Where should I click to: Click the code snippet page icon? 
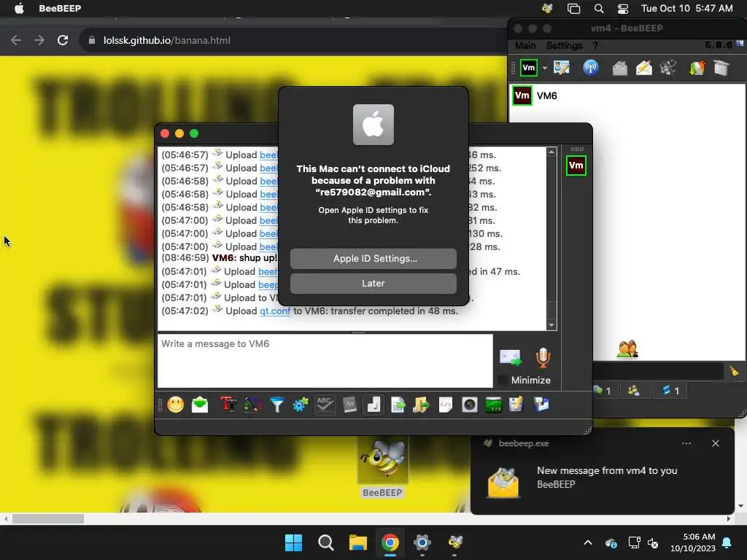point(446,405)
